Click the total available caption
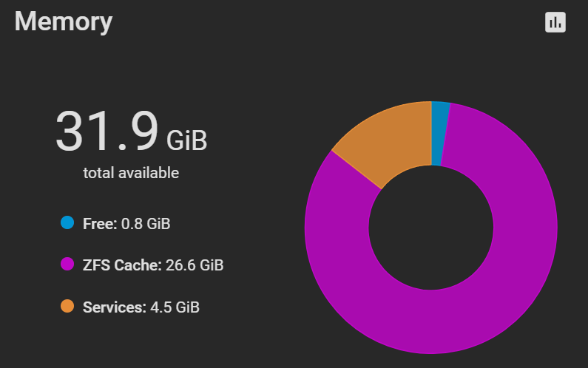Viewport: 588px width, 368px height. tap(131, 173)
